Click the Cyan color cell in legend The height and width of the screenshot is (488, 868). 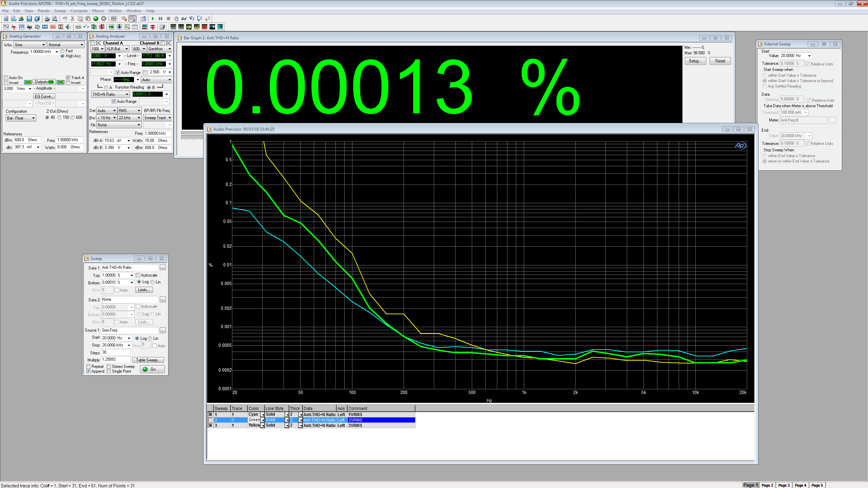(255, 414)
